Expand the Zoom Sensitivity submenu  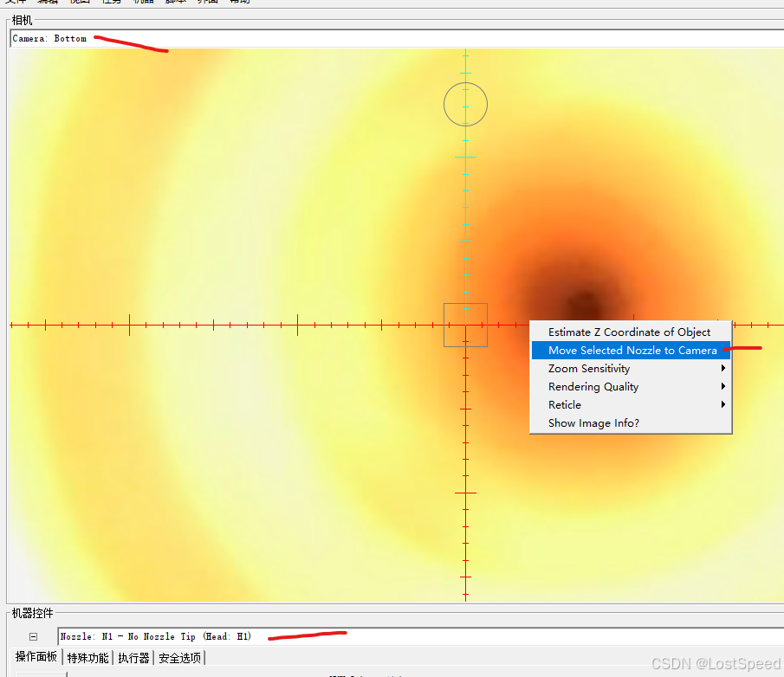631,369
